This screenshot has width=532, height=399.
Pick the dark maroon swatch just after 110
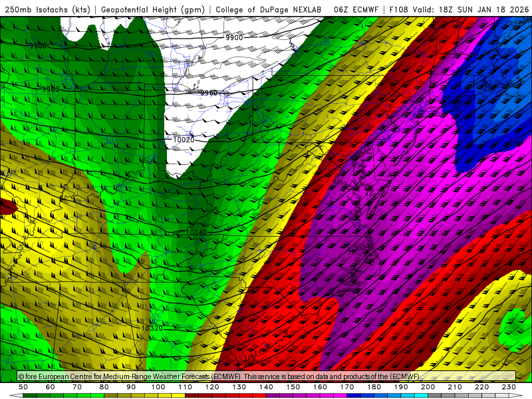click(192, 395)
